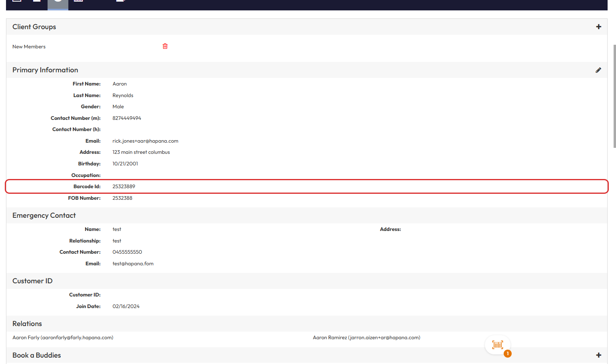616x364 pixels.
Task: Click the FOB Number value 2532388
Action: click(x=122, y=198)
